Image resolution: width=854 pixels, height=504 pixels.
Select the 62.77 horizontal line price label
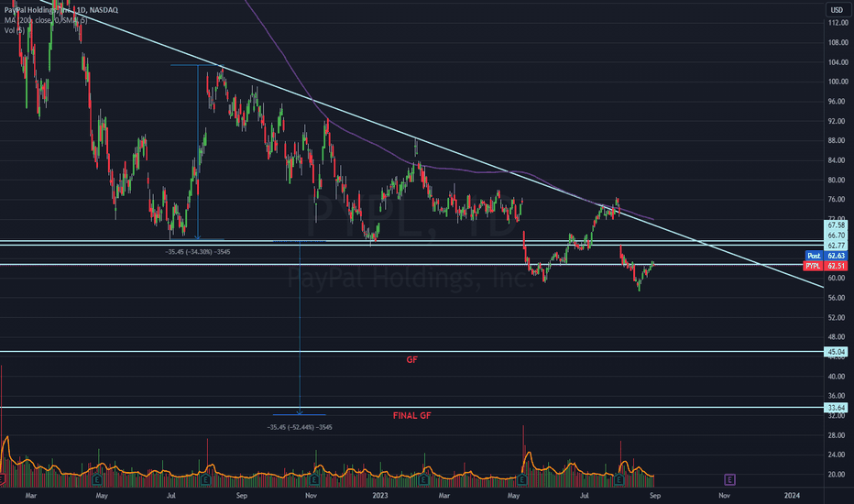[x=836, y=246]
